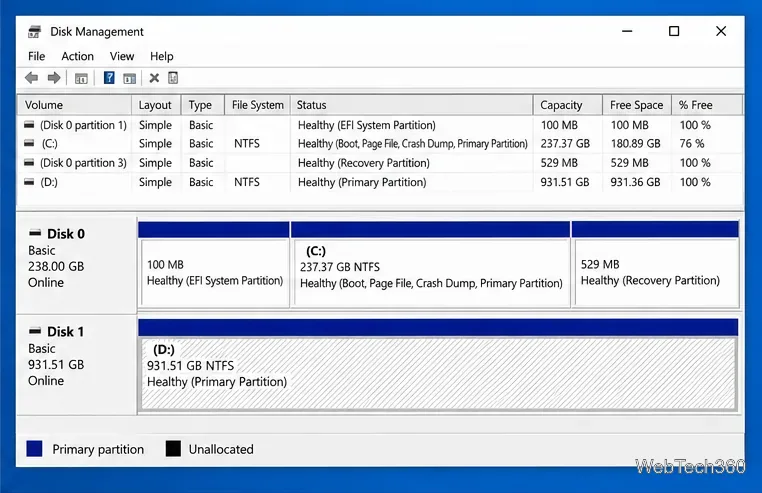Click the '180.89 GB' free space cell
This screenshot has width=762, height=493.
click(x=635, y=143)
